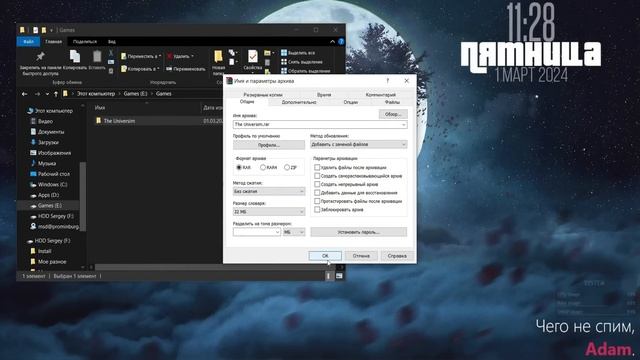Click the Paste clipboard icon in the Explorer ribbon
Viewport: 640px width, 360px height.
tap(97, 56)
